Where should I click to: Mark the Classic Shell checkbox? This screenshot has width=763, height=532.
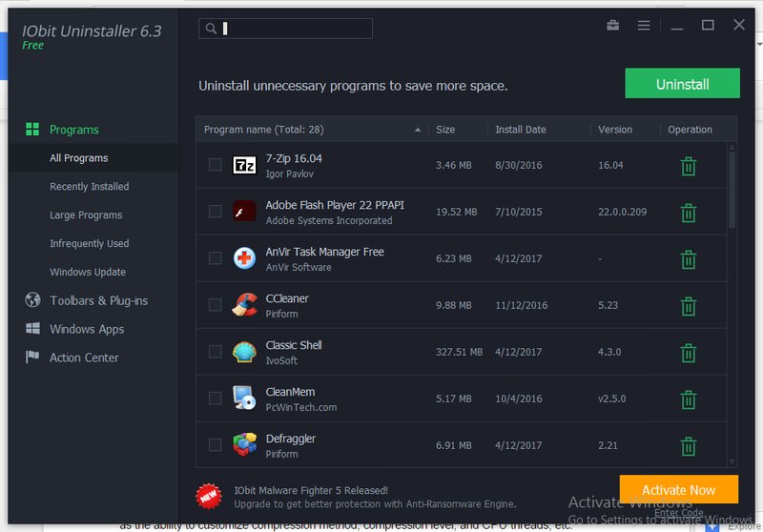click(216, 352)
